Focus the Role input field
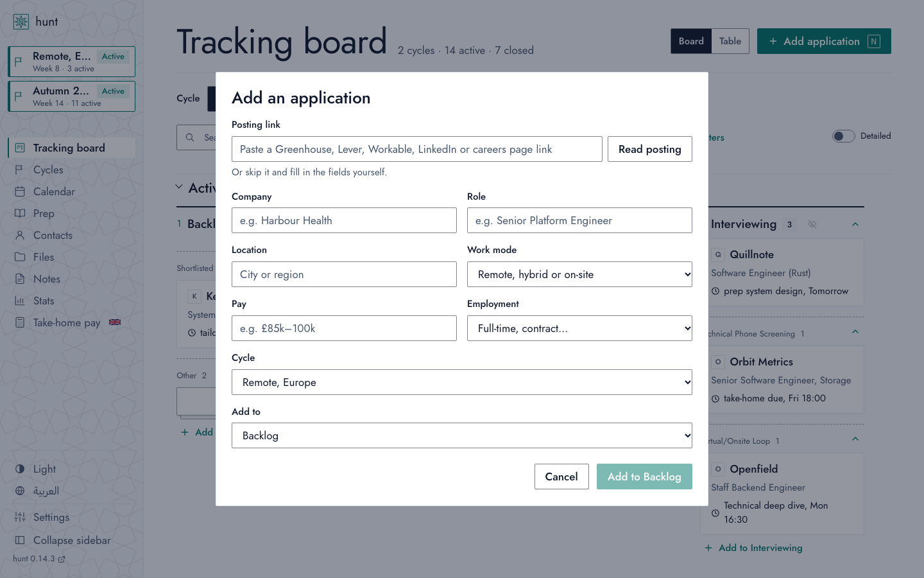Viewport: 924px width, 578px height. [x=579, y=220]
